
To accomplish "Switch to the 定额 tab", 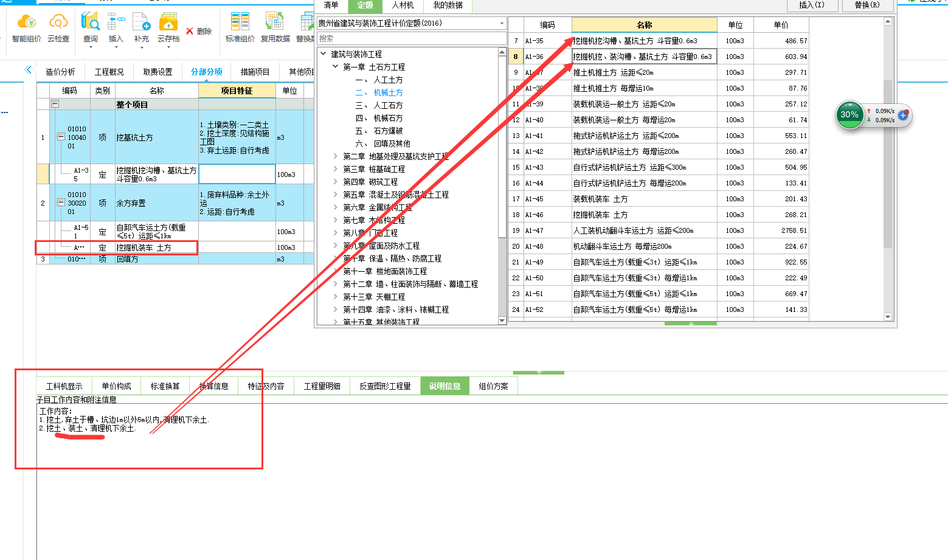I will tap(365, 5).
